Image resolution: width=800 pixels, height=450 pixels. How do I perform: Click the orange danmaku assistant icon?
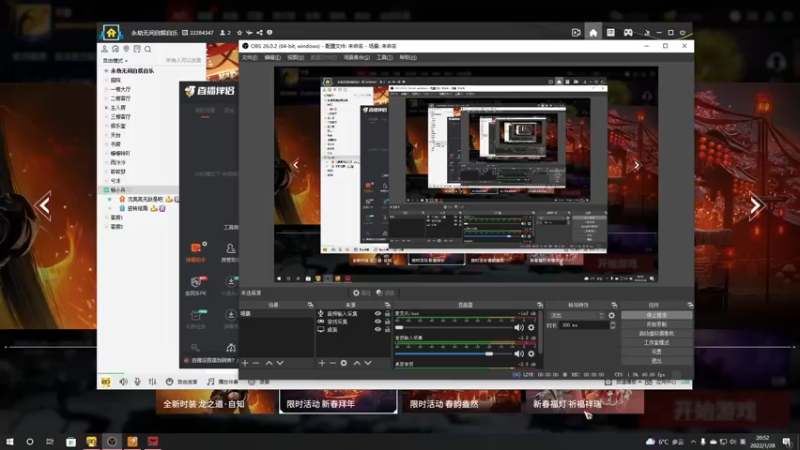pos(196,248)
